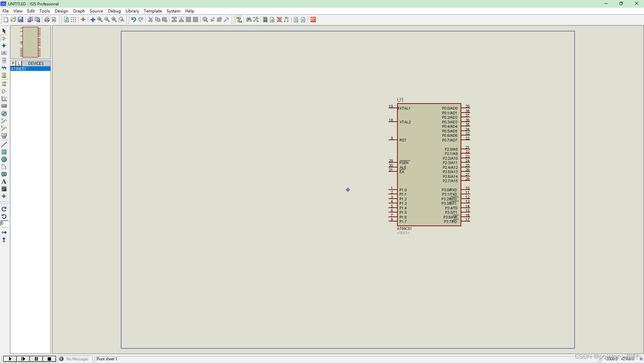Open the search and tag binoculars
Screen dimensions: 644x363
click(x=249, y=19)
